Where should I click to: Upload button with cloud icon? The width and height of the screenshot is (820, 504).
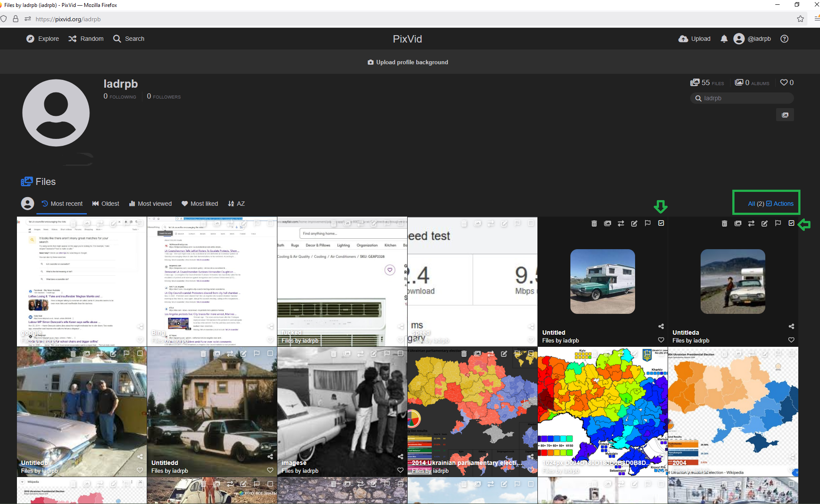[695, 39]
